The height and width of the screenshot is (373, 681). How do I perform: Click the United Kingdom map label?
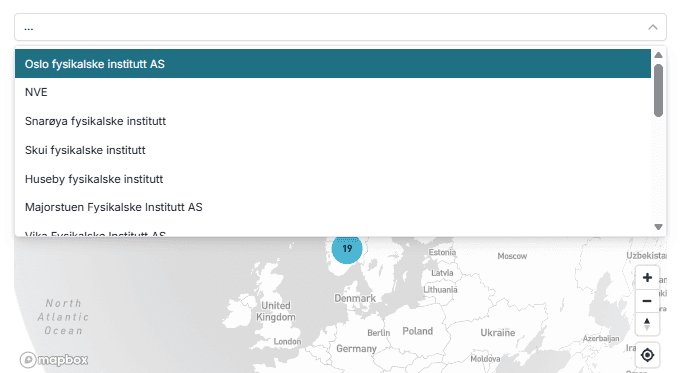pos(276,311)
